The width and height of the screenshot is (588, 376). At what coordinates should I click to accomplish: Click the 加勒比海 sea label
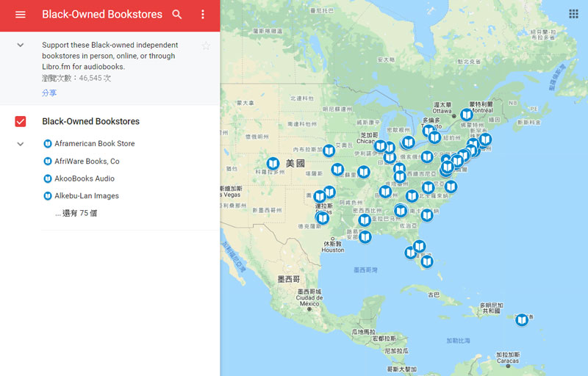pyautogui.click(x=458, y=341)
